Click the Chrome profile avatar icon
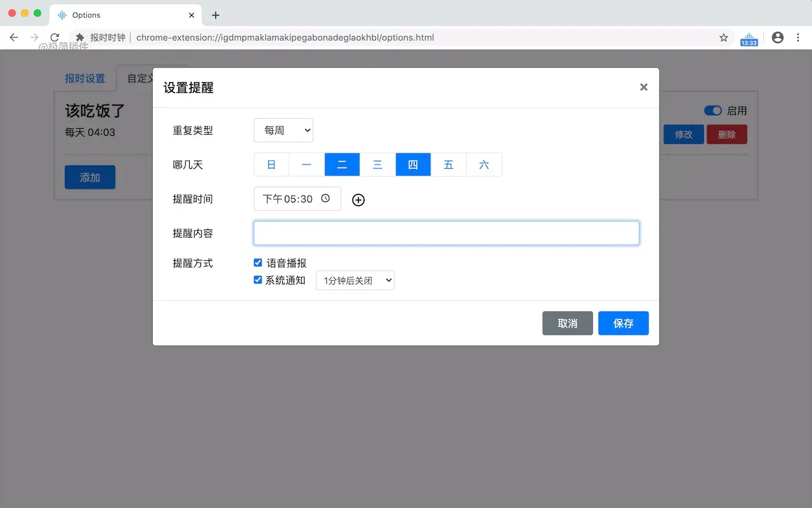This screenshot has height=508, width=812. point(777,37)
